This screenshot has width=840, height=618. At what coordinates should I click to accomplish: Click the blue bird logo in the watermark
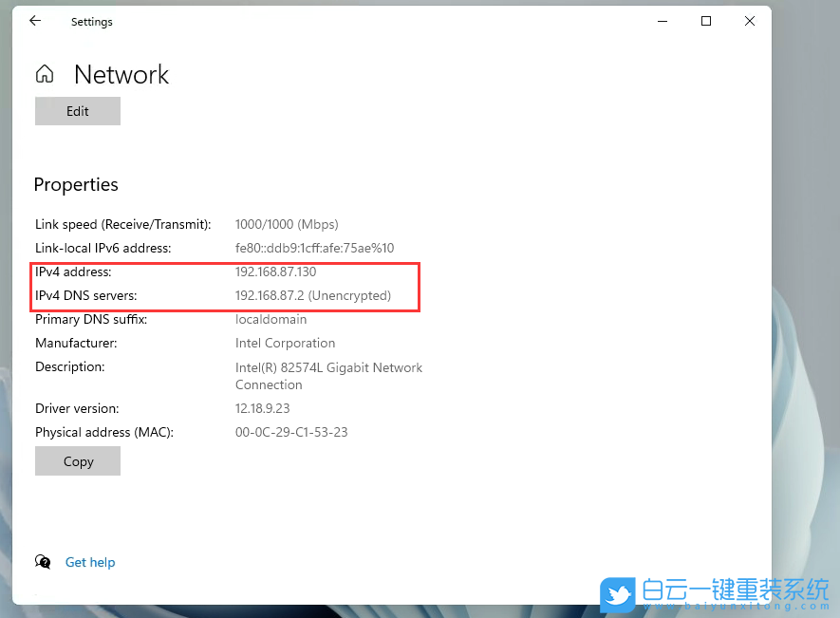coord(617,594)
